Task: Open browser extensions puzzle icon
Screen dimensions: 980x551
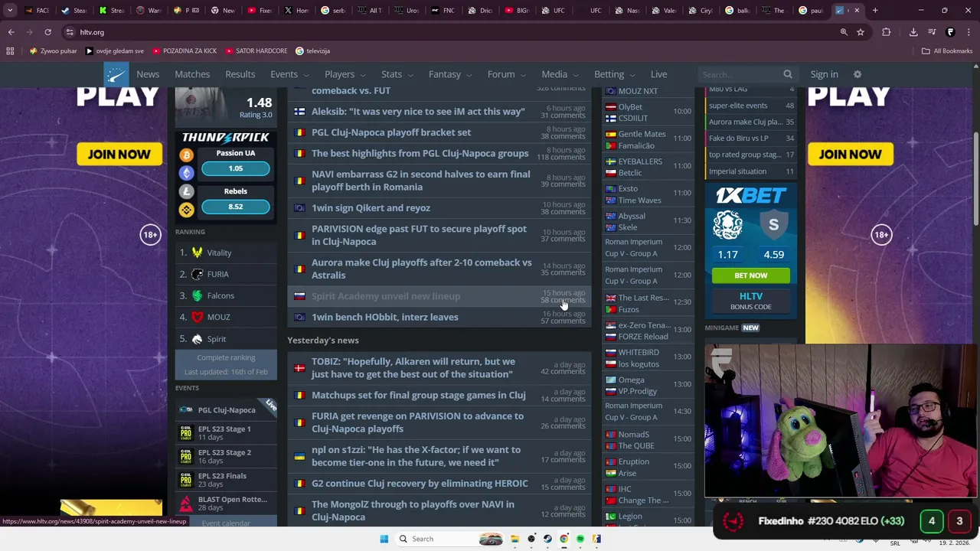Action: point(886,32)
